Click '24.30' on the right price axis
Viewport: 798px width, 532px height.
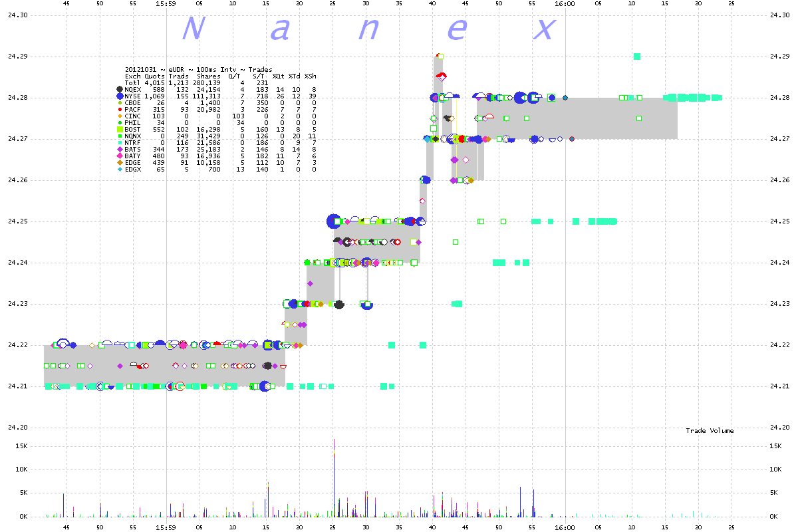781,15
